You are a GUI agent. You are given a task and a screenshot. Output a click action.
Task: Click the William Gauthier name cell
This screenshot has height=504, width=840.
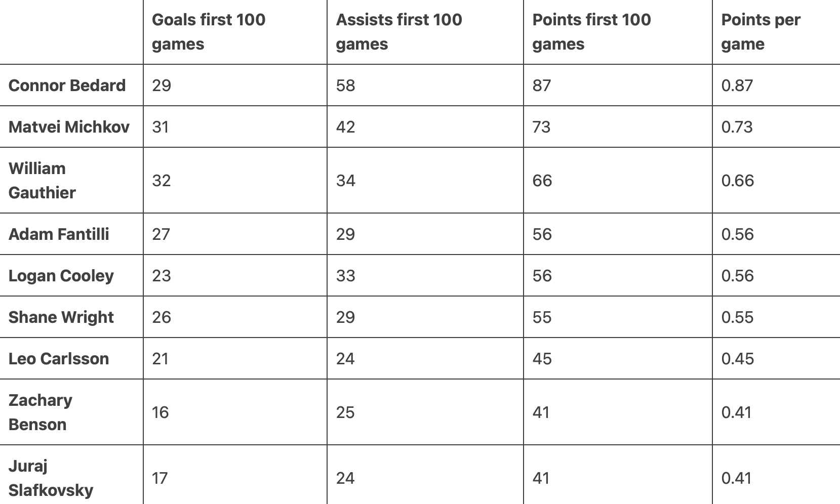tap(42, 180)
